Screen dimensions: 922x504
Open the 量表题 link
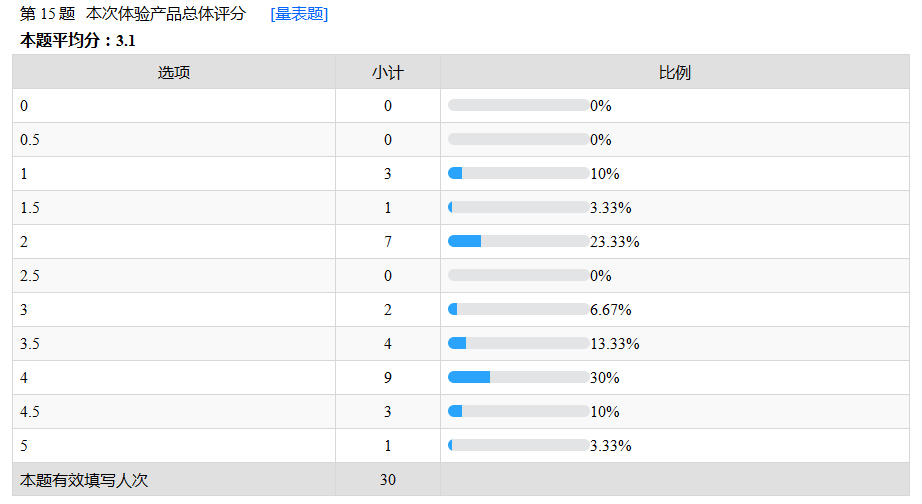tap(299, 14)
